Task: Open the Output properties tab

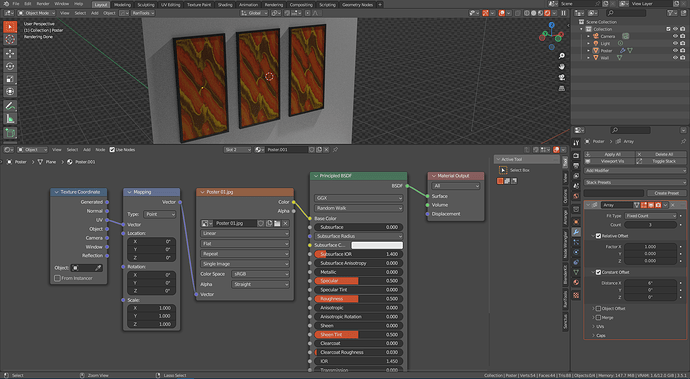Action: click(576, 166)
